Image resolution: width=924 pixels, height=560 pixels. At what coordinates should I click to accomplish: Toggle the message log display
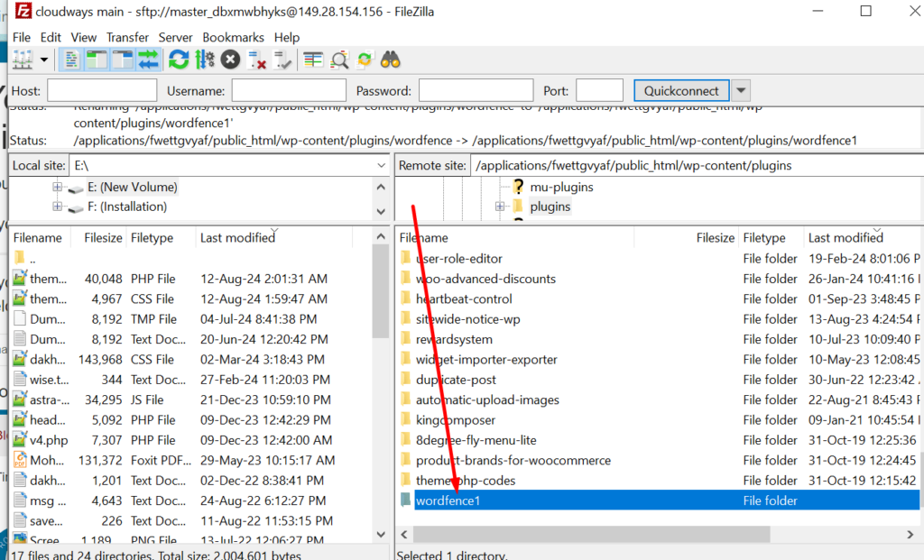(x=69, y=60)
